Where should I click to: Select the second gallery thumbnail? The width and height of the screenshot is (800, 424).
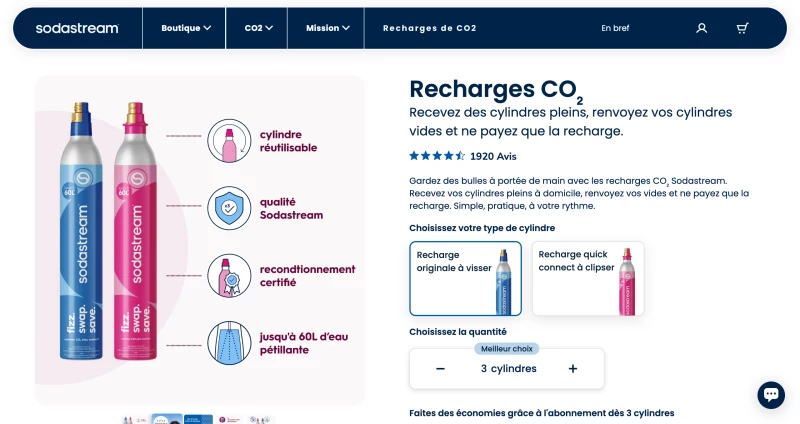click(167, 419)
